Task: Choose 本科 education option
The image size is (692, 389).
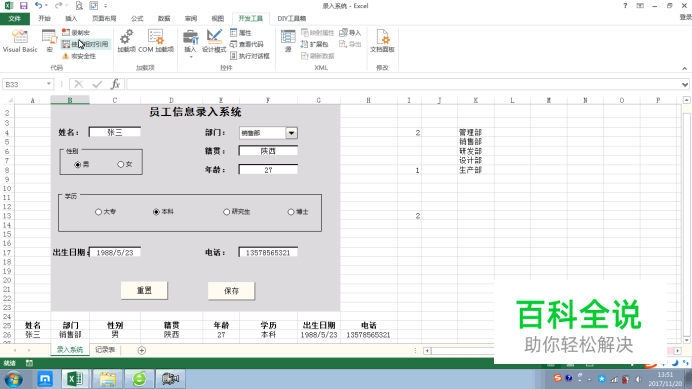Action: (x=163, y=212)
